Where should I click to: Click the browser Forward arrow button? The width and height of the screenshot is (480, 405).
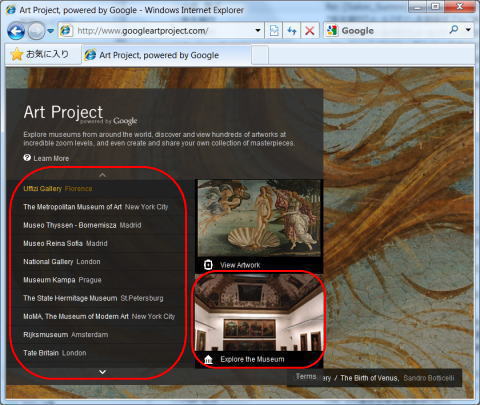tap(36, 31)
